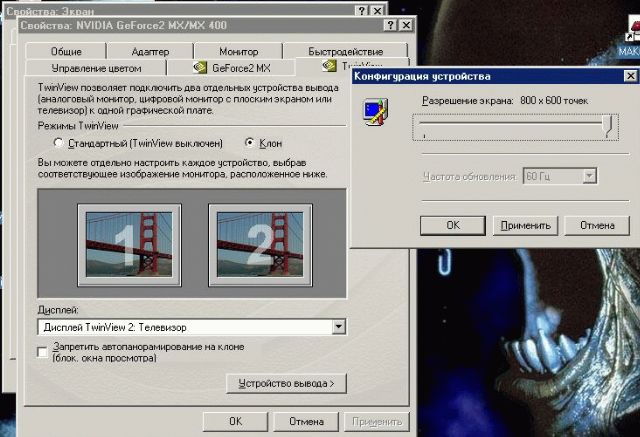Click OK in the NVIDIA properties window
The width and height of the screenshot is (640, 437).
click(236, 421)
